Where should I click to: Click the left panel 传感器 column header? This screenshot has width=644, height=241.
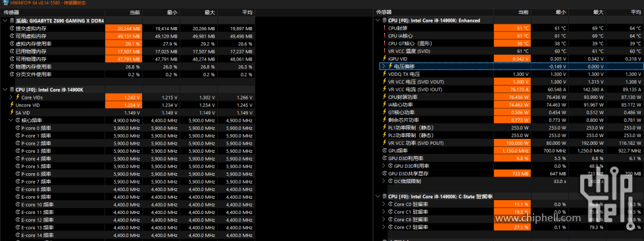tap(53, 13)
